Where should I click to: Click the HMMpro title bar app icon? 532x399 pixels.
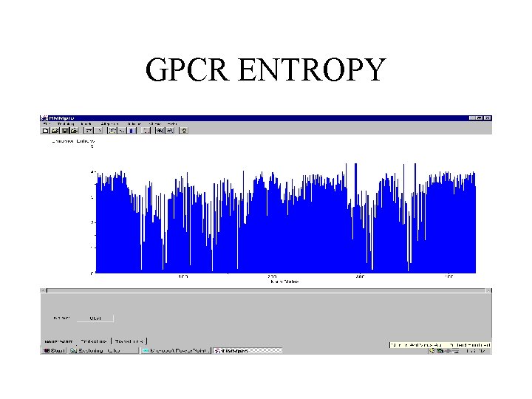(x=44, y=118)
